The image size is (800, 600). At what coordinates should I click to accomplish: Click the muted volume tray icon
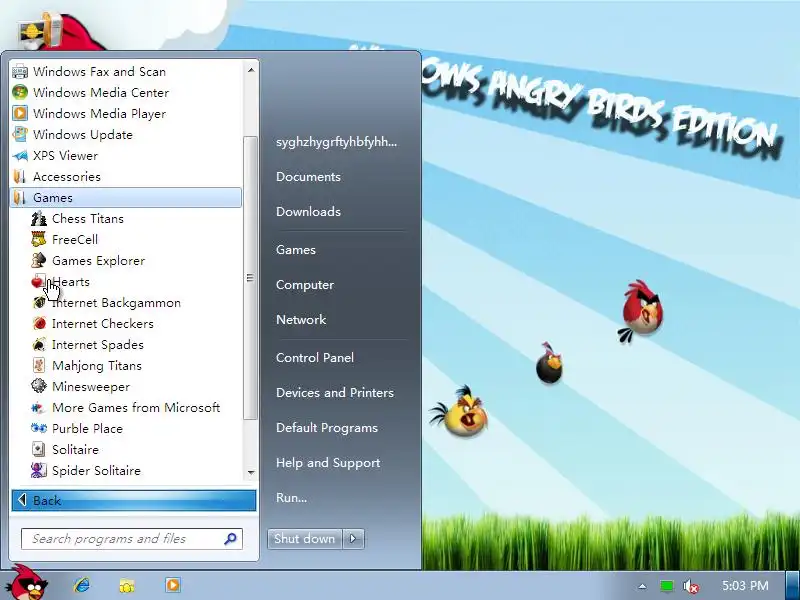[690, 586]
